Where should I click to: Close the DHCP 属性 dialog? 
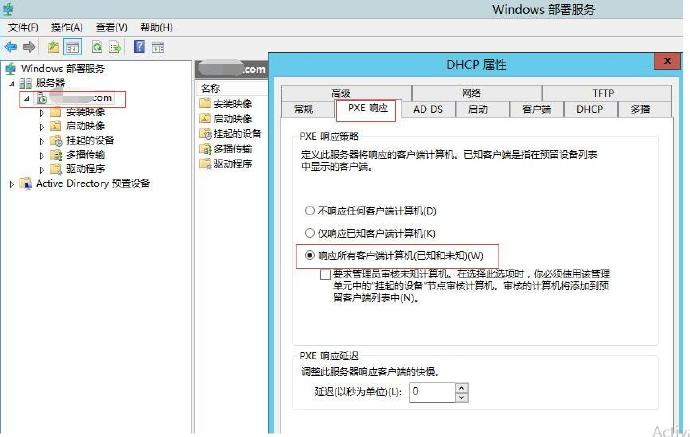667,61
